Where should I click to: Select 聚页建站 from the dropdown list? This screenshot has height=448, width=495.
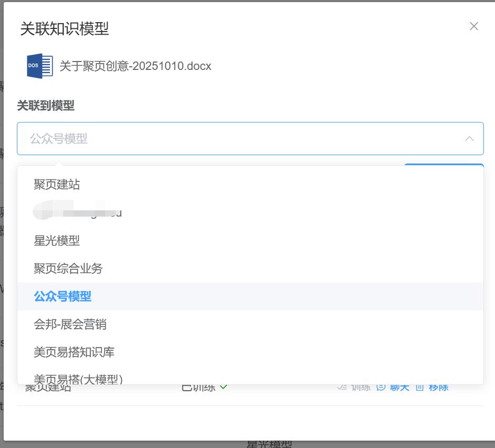57,185
